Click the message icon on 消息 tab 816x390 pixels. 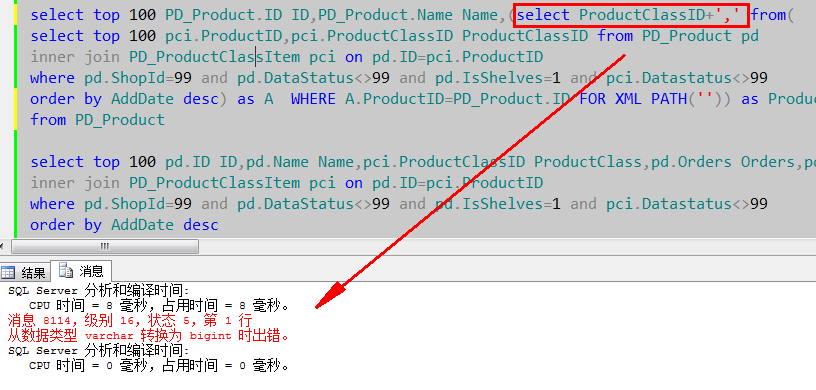tap(66, 270)
